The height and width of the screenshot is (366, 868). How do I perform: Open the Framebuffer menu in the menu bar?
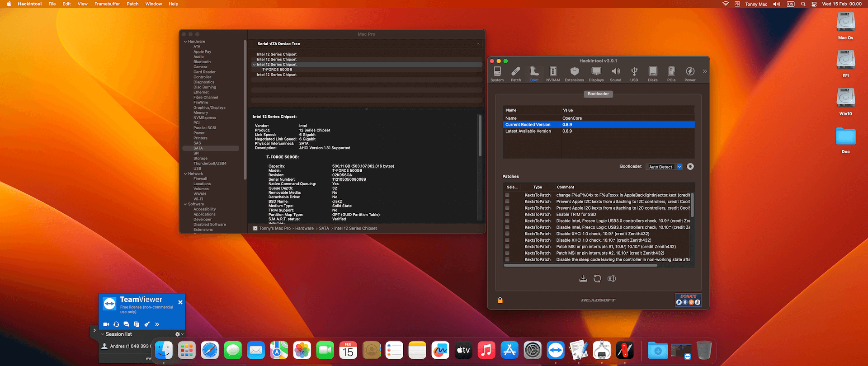pos(107,4)
